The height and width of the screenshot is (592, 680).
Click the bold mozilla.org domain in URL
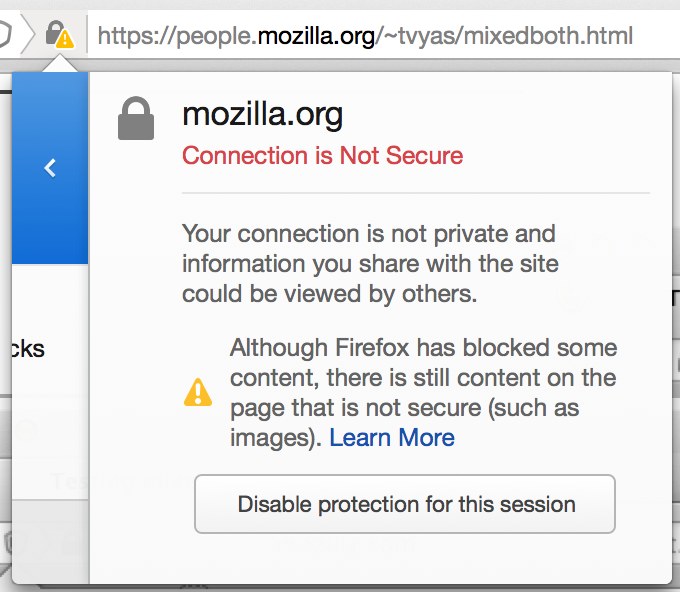click(316, 36)
